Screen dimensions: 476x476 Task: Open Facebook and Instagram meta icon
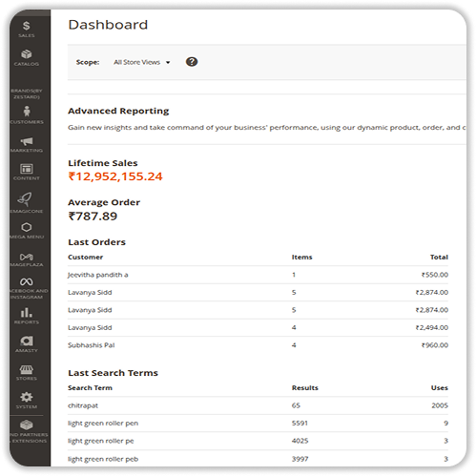click(x=27, y=281)
